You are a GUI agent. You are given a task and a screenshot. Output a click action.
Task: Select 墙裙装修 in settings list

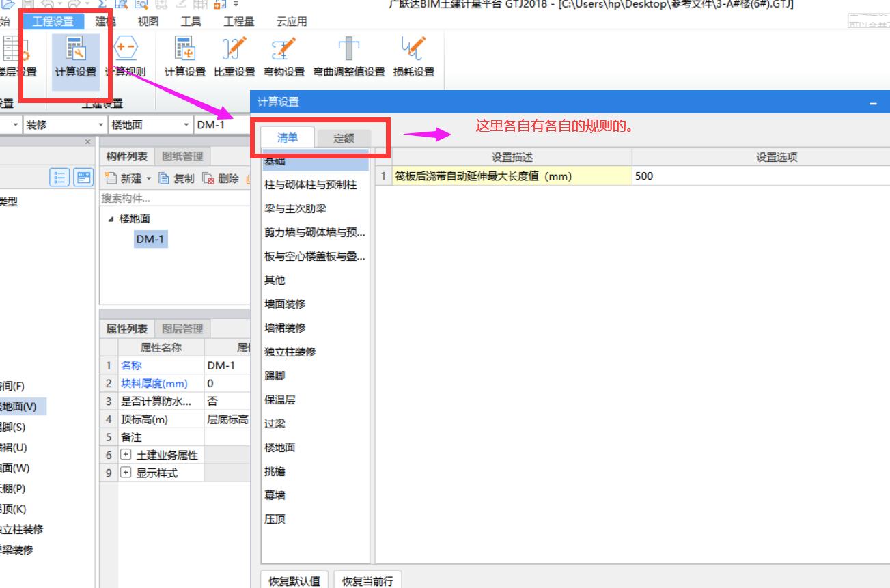click(x=315, y=328)
